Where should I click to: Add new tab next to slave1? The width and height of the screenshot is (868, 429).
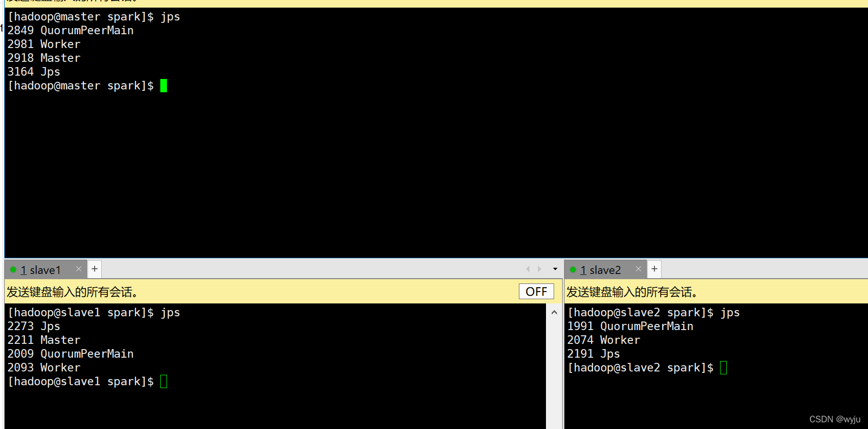[x=95, y=269]
